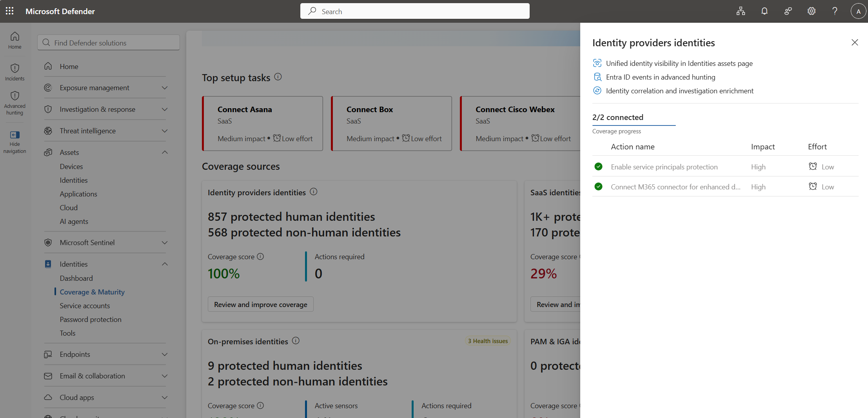The image size is (868, 418).
Task: Expand Threat intelligence chevron
Action: click(x=165, y=131)
